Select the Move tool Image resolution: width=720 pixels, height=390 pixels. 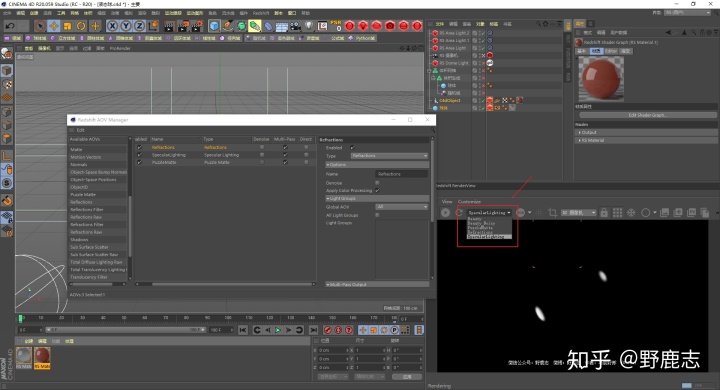54,26
